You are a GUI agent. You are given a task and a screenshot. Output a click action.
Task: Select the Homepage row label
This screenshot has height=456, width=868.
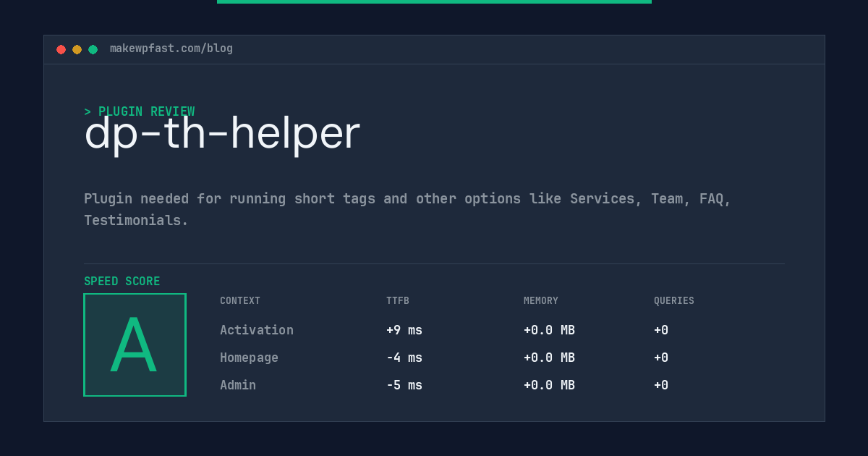tap(249, 358)
